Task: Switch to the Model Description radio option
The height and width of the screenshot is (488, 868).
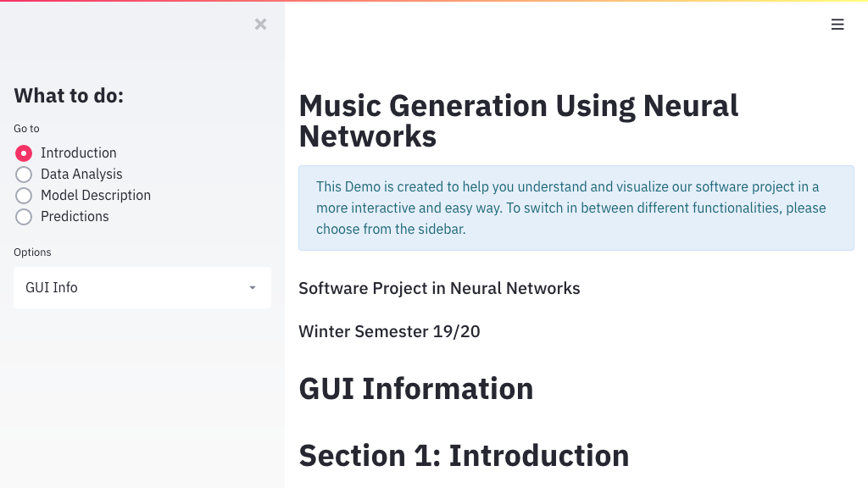Action: [x=24, y=196]
